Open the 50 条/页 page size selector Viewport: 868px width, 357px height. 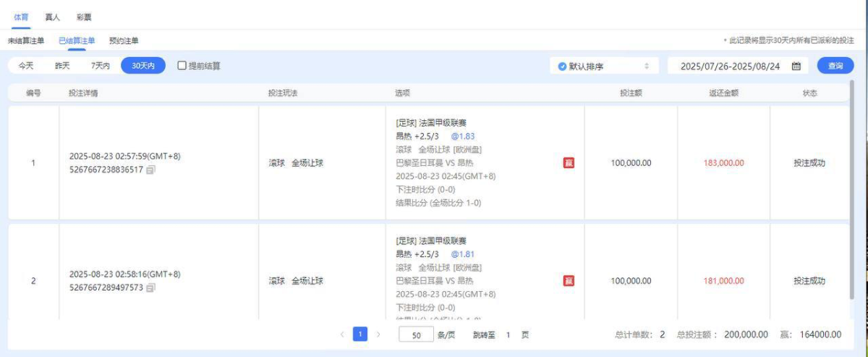[417, 335]
